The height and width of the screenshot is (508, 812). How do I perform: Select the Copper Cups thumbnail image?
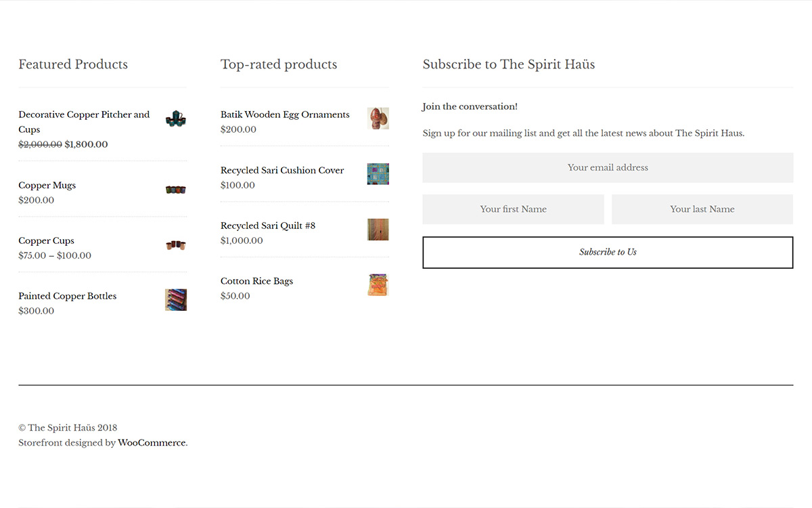[x=176, y=245]
